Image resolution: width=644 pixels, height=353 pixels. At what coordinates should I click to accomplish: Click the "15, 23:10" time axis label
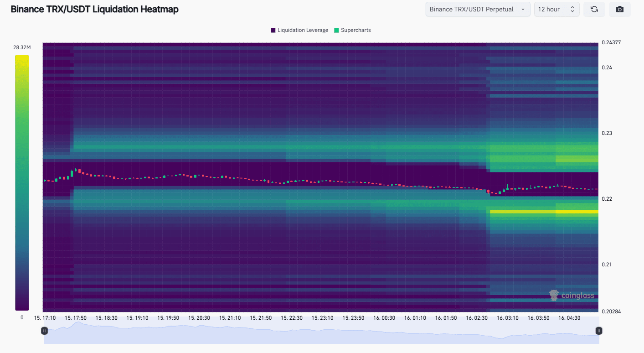pos(323,317)
